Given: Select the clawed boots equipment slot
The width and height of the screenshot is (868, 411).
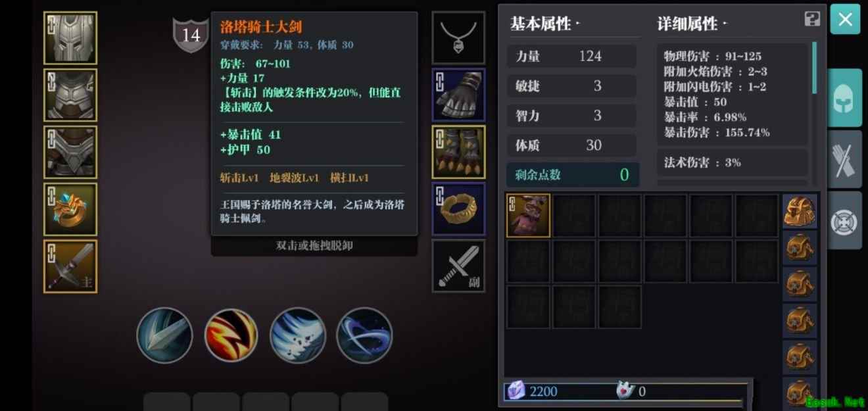Looking at the screenshot, I should [458, 152].
